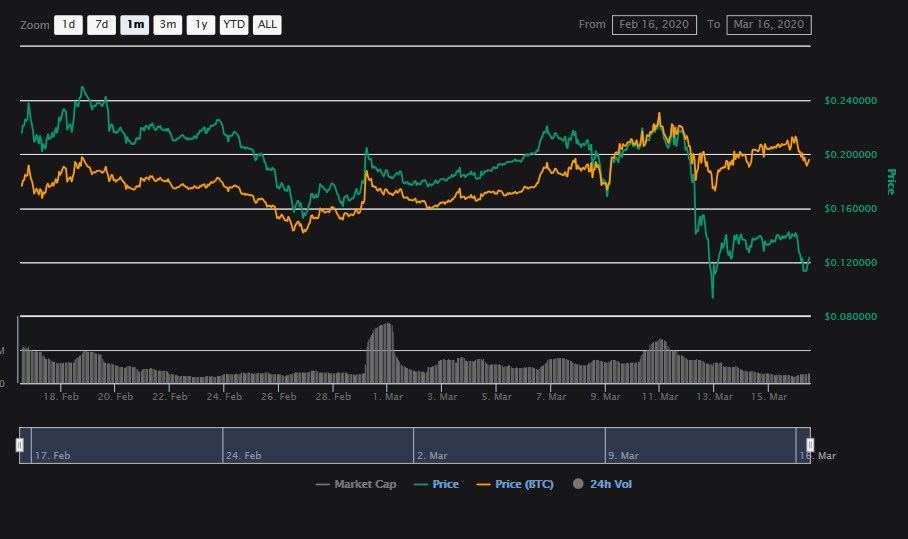Click the 15. Mar date label
The width and height of the screenshot is (908, 539).
(769, 397)
